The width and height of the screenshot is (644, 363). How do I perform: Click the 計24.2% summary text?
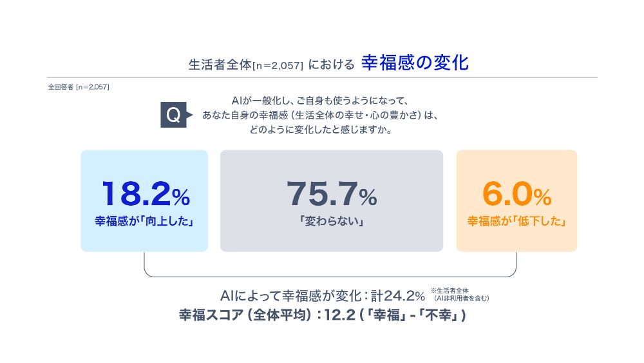(x=323, y=295)
